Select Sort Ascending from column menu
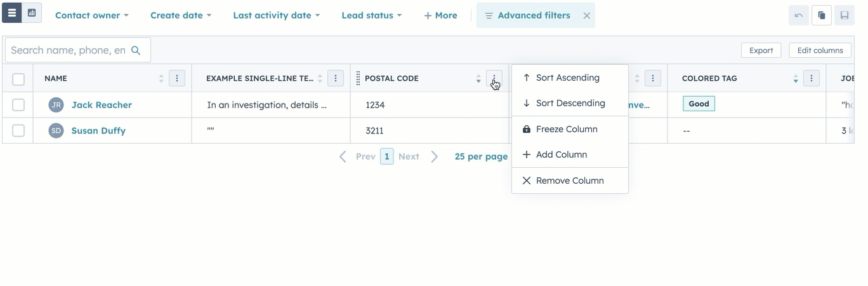This screenshot has height=286, width=868. [567, 78]
